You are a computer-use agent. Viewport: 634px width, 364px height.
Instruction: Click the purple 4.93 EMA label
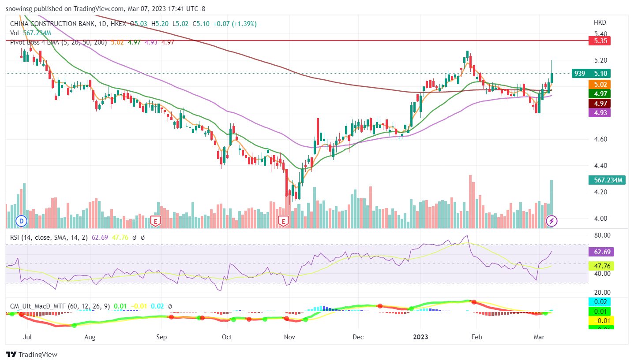point(600,112)
